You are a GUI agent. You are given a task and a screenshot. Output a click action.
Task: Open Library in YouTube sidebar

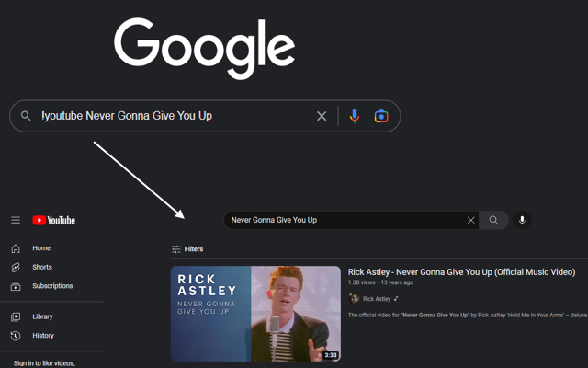click(x=42, y=316)
